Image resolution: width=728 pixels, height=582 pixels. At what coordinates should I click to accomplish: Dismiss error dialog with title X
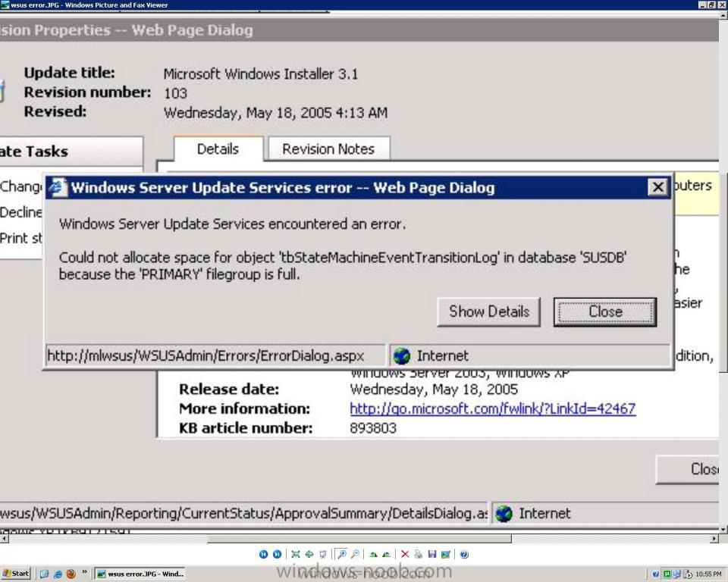658,187
